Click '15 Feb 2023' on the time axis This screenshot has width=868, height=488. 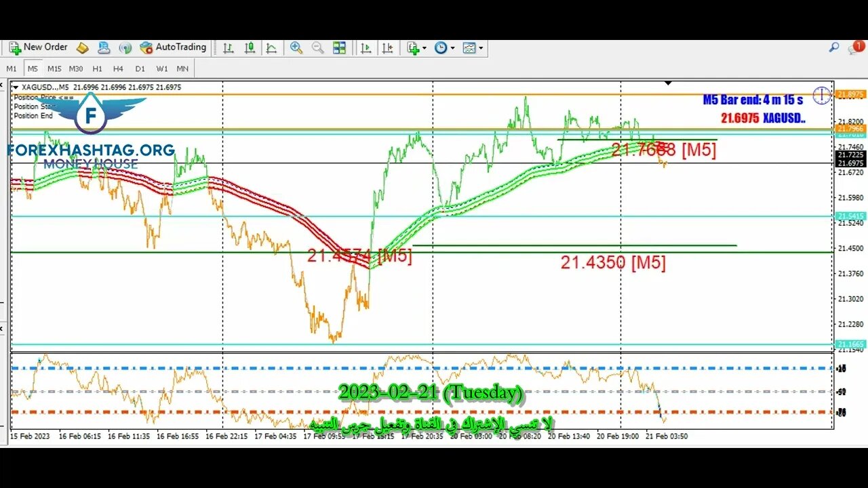(29, 436)
